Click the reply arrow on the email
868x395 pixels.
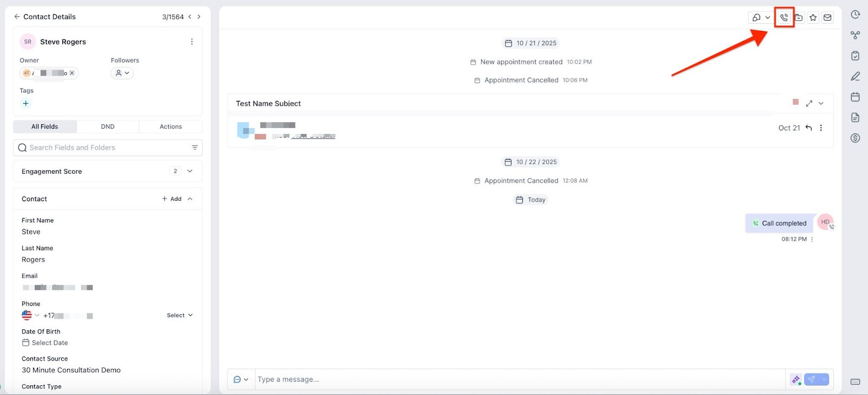tap(808, 128)
